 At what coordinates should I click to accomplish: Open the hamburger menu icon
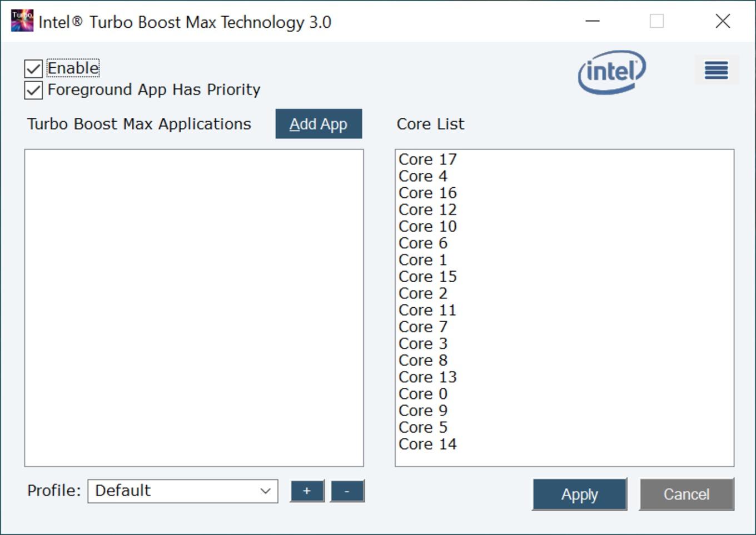[716, 70]
